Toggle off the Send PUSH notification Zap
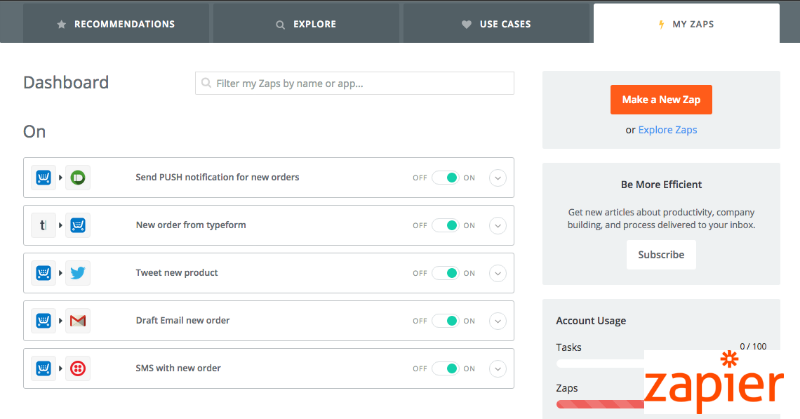This screenshot has height=419, width=800. tap(445, 178)
